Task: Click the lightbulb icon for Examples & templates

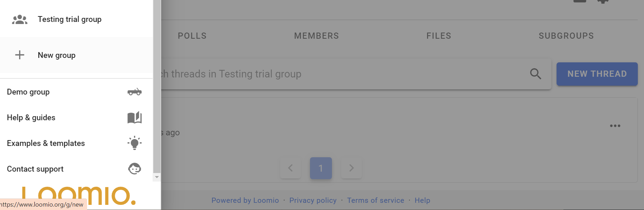Action: point(134,143)
